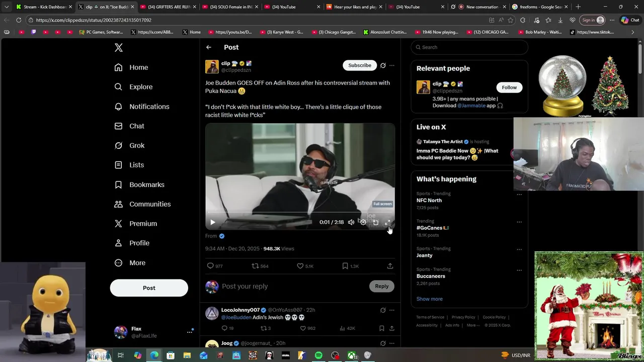
Task: Bookmark the post with 1.3K saves
Action: 350,266
